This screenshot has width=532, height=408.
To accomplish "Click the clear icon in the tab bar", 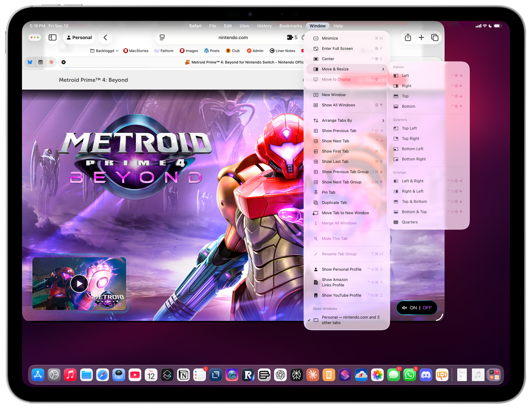I will [x=63, y=62].
